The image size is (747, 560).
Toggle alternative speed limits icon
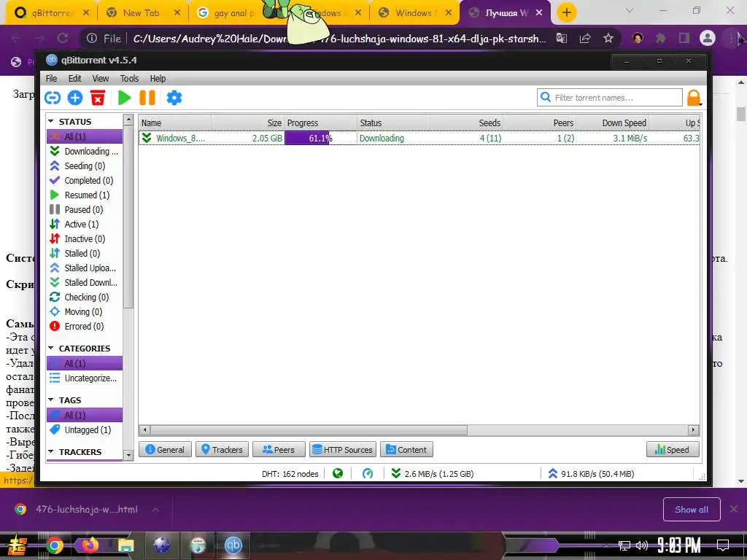point(368,473)
